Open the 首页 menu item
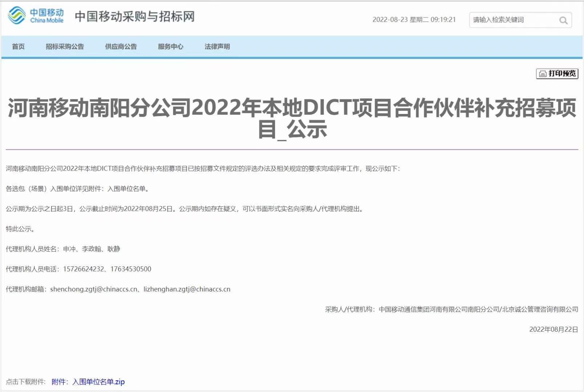The image size is (584, 392). [18, 46]
